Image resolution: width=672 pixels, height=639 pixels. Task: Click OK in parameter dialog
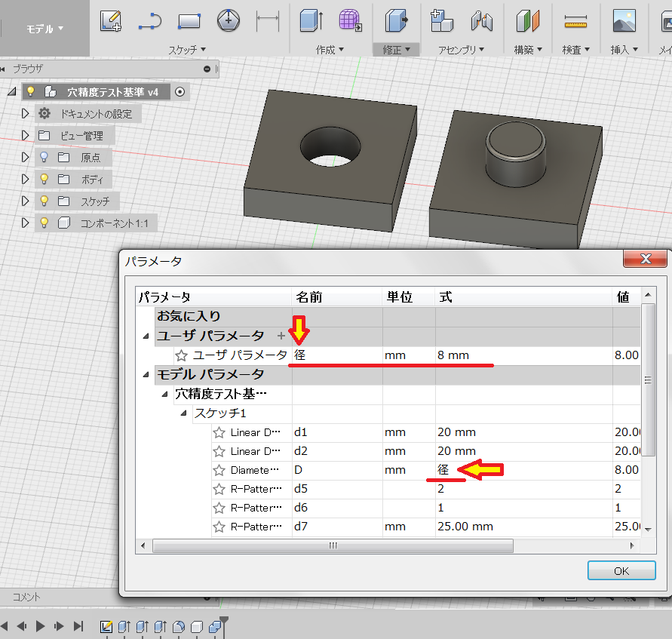[x=621, y=571]
